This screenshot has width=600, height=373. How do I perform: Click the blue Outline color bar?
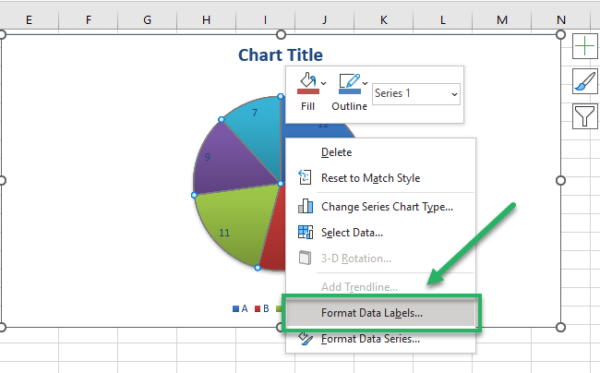(x=350, y=91)
